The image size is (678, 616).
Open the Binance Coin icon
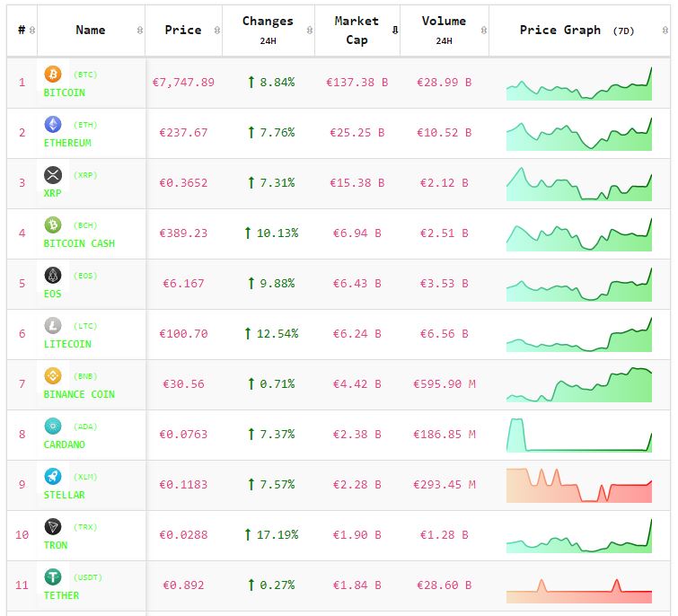point(52,376)
